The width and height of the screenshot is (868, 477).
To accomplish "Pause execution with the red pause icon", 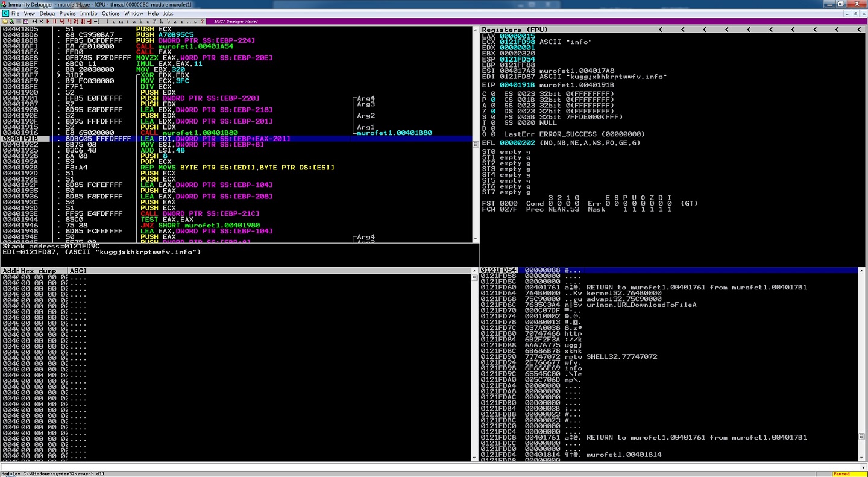I will [55, 21].
